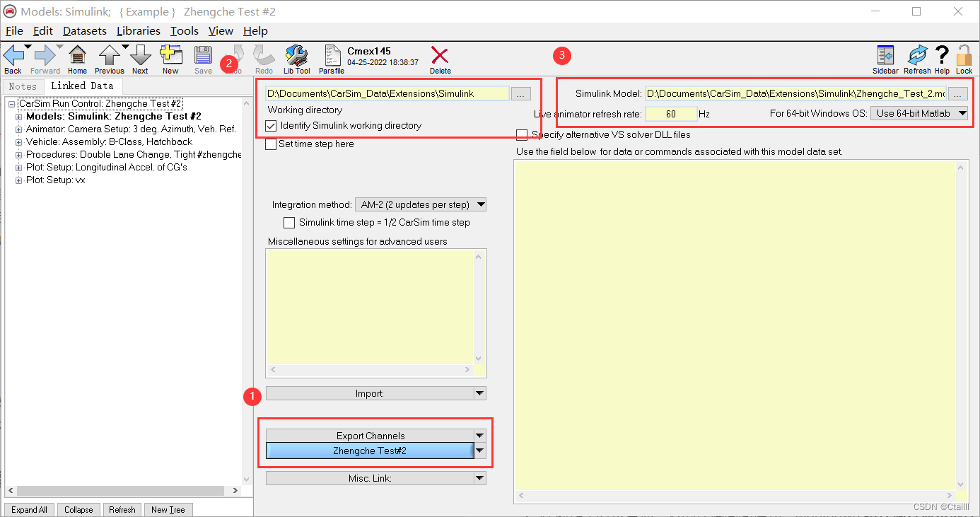Open Export Channels dropdown arrow
Image resolution: width=980 pixels, height=517 pixels.
[480, 436]
